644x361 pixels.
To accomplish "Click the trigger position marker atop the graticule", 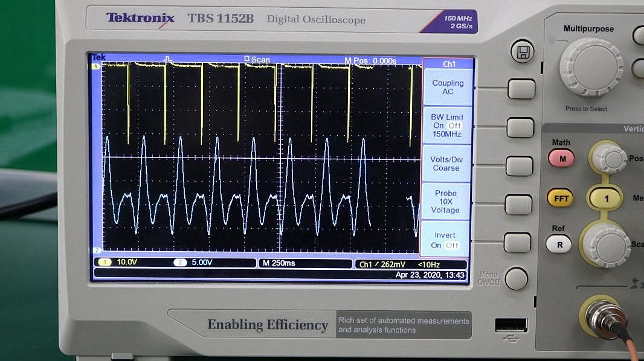I will click(169, 59).
